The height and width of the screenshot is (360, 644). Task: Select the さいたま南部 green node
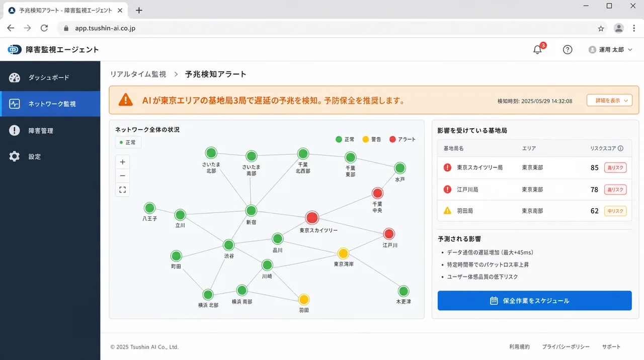(252, 156)
